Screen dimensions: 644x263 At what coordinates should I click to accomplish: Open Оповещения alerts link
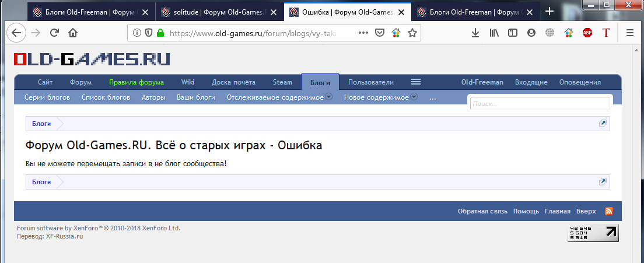point(580,82)
